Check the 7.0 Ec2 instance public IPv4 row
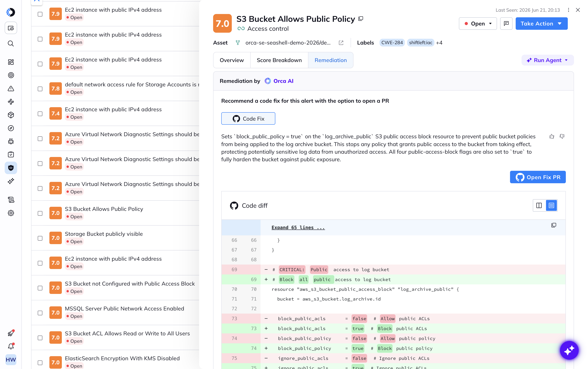 point(40,263)
